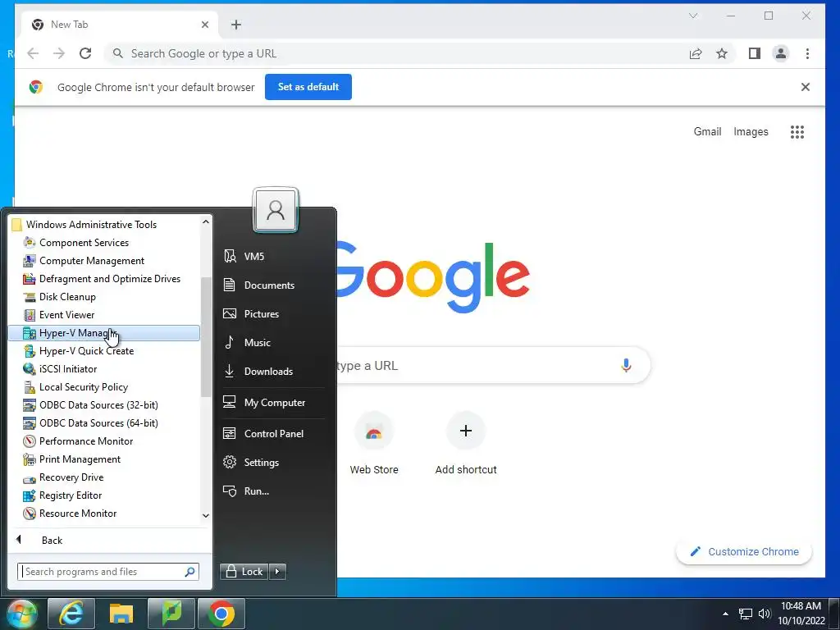Launch Hyper-V Manager
Viewport: 840px width, 630px height.
pos(104,333)
